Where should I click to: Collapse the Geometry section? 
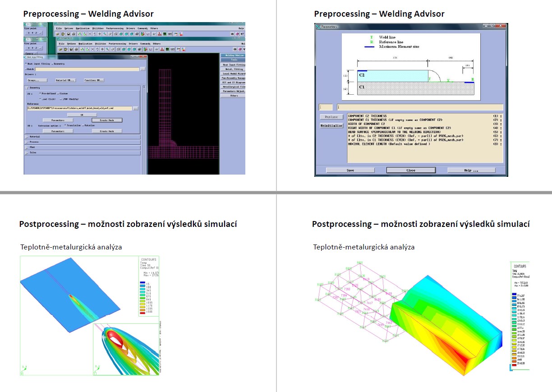click(x=27, y=88)
